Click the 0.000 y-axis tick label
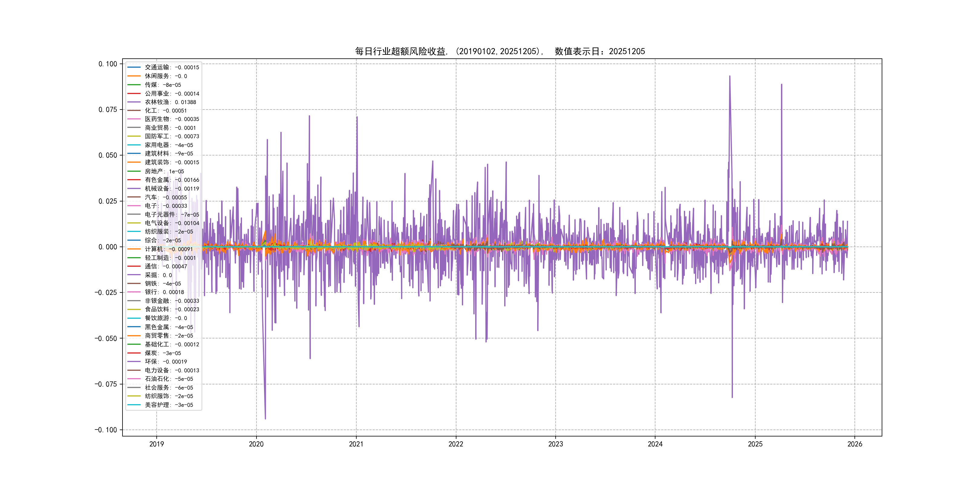Screen dimensions: 980x490 pos(108,247)
